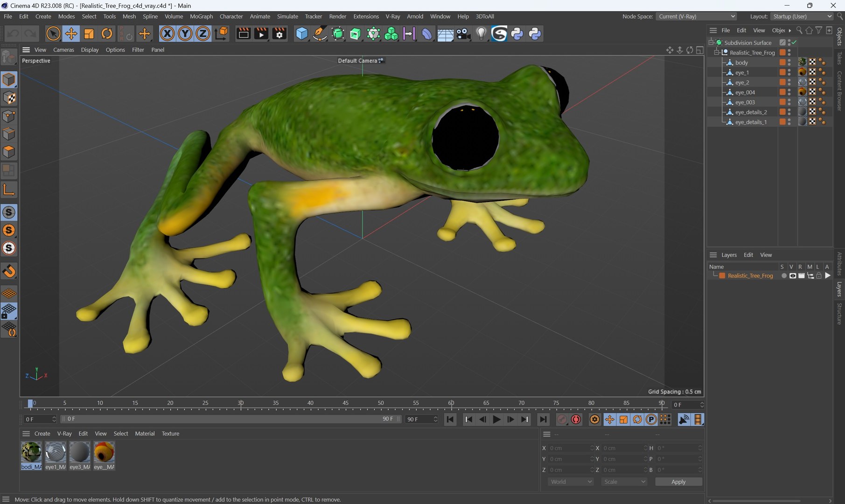Toggle Z axis lock
Viewport: 845px width, 504px height.
(203, 34)
